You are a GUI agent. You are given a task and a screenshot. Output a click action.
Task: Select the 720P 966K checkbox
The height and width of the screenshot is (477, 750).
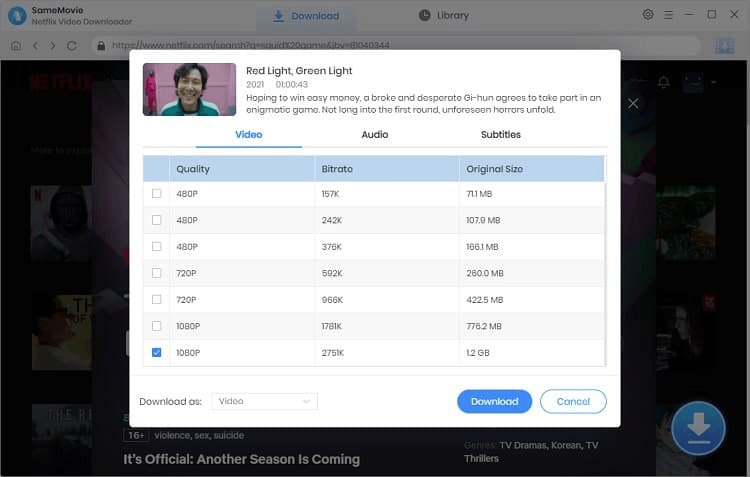click(x=156, y=299)
